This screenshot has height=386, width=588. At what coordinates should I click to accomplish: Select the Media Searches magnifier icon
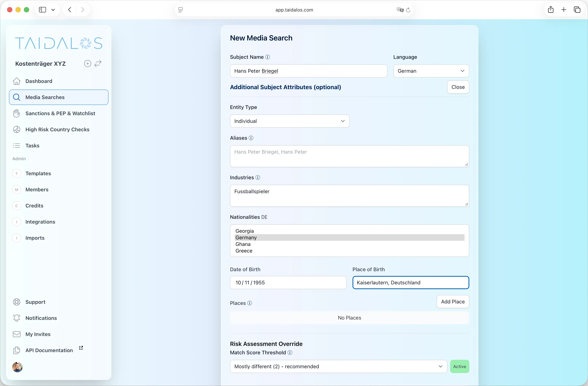point(16,97)
